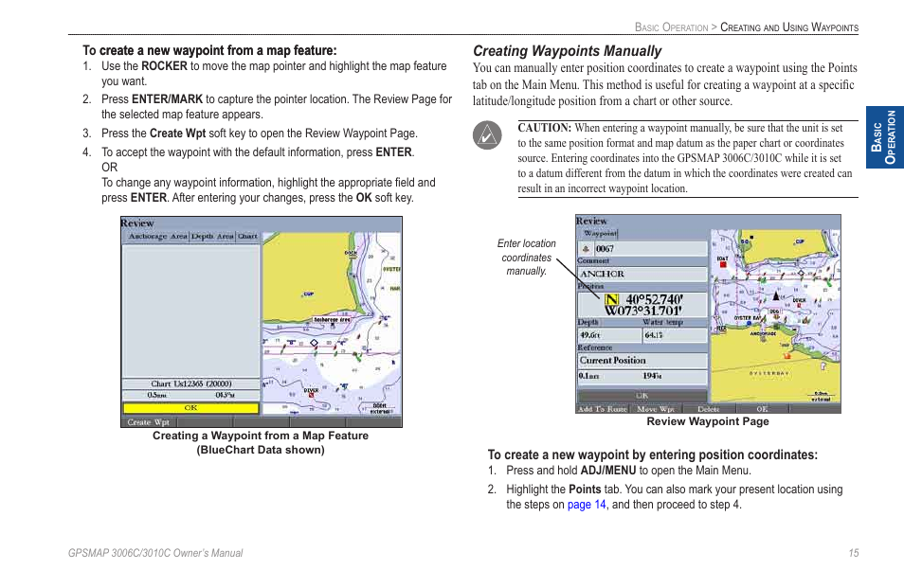The width and height of the screenshot is (904, 588).
Task: Click the Creating Waypoints Manually heading
Action: (x=568, y=51)
